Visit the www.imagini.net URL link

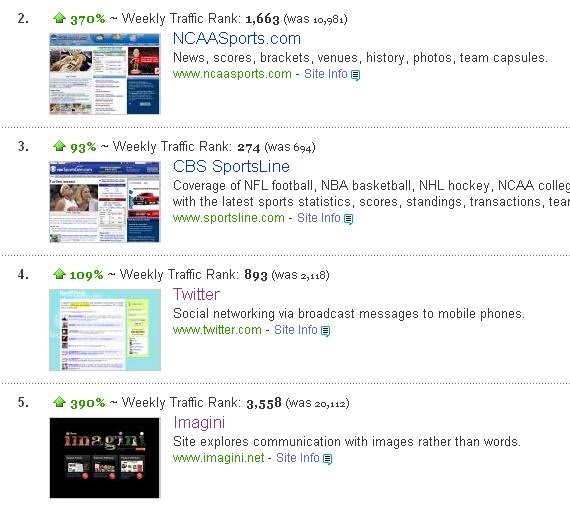pyautogui.click(x=218, y=458)
